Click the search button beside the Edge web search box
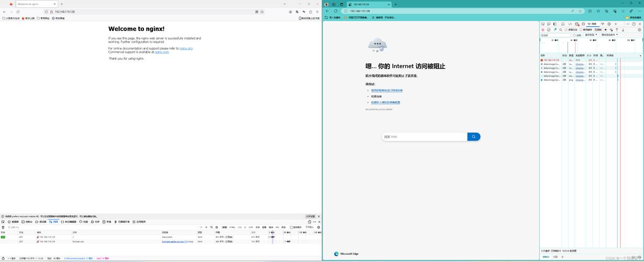Screen dimensions: 644x262 pos(473,137)
